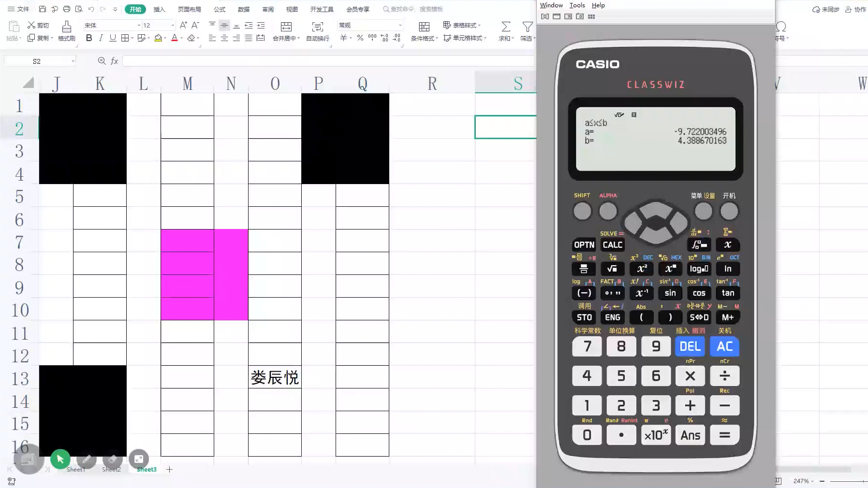This screenshot has width=868, height=488.
Task: Click the align left icon
Action: tap(212, 38)
